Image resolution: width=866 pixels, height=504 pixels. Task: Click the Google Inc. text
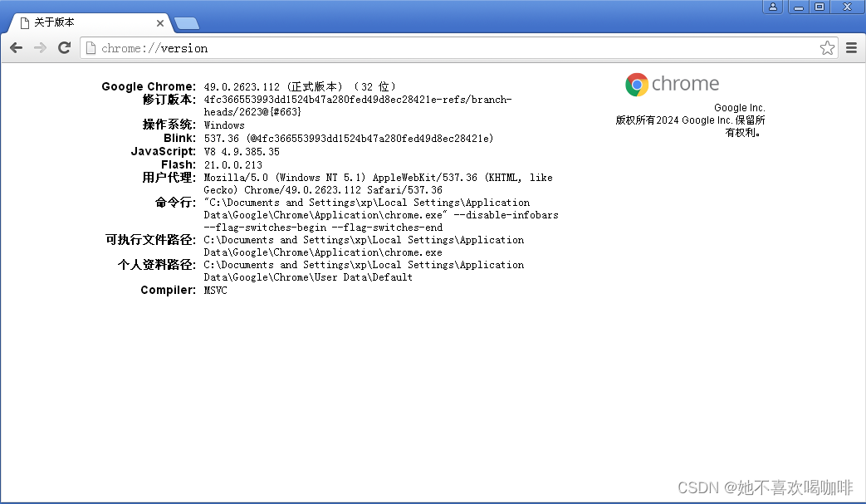[x=740, y=108]
